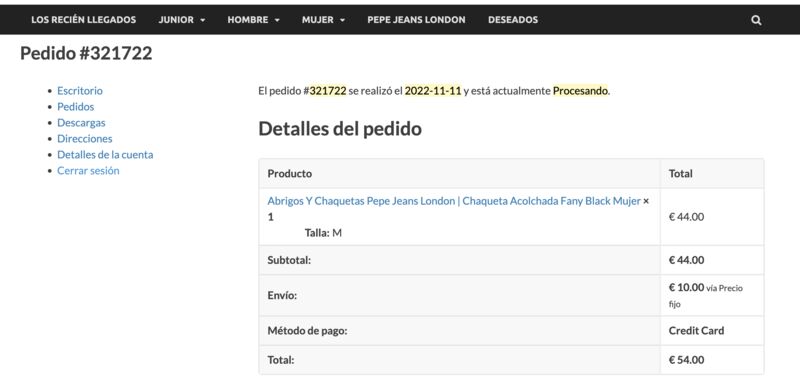
Task: Select the Subtotal: row label
Action: pyautogui.click(x=289, y=260)
